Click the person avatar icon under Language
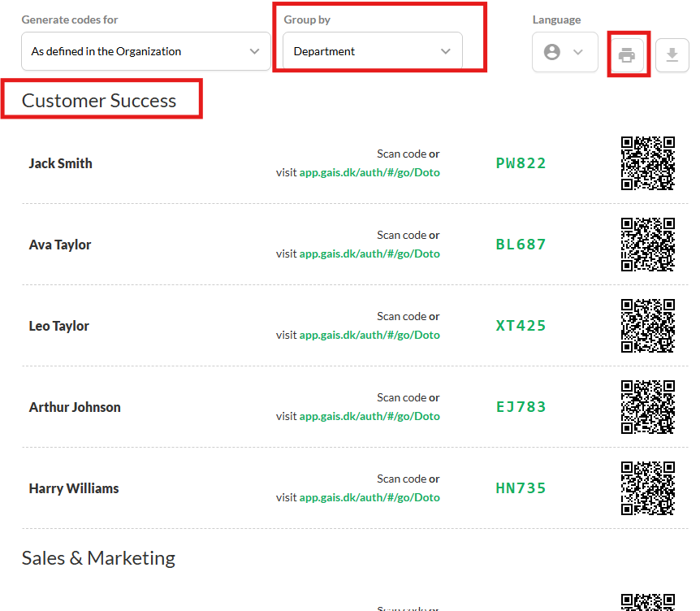Image resolution: width=700 pixels, height=611 pixels. (552, 52)
